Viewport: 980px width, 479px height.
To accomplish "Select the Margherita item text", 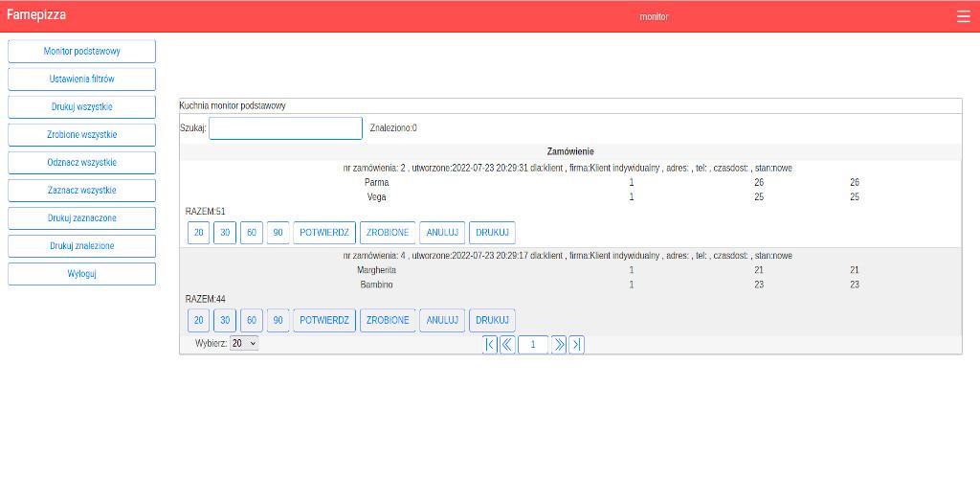I will click(x=376, y=270).
